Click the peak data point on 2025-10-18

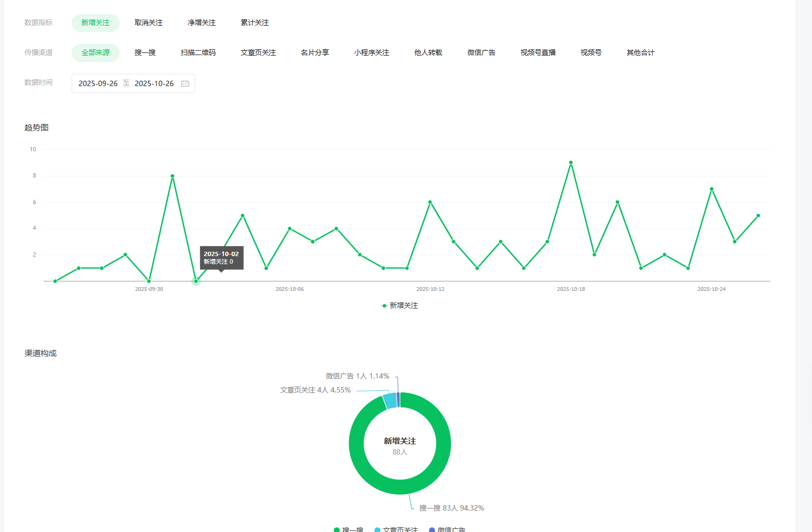[x=571, y=163]
